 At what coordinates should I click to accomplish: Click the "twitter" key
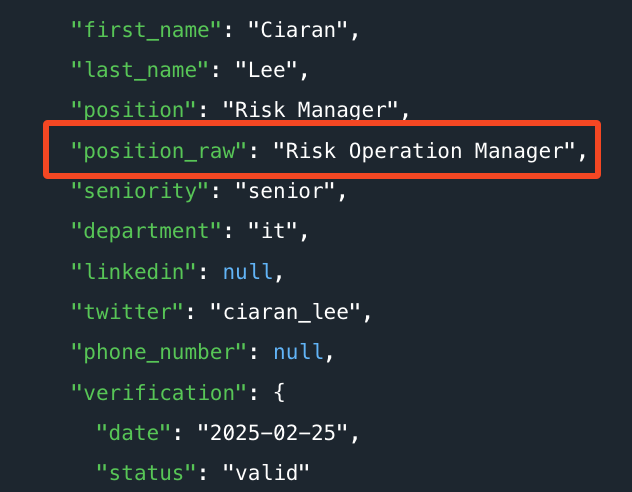tap(127, 312)
